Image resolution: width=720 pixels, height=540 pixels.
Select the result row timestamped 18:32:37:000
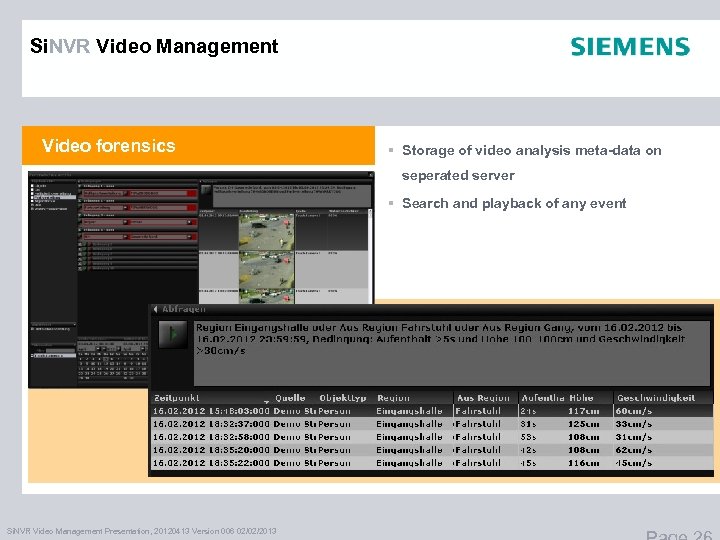click(x=432, y=424)
